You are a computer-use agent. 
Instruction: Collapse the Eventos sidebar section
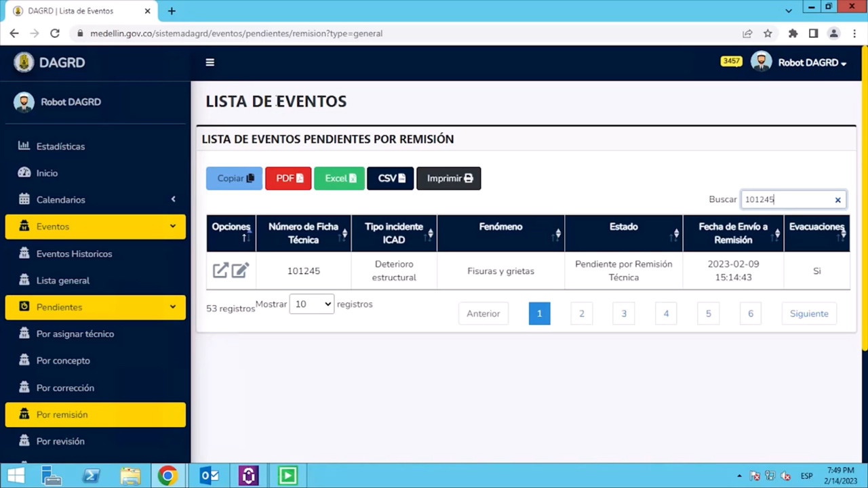172,226
